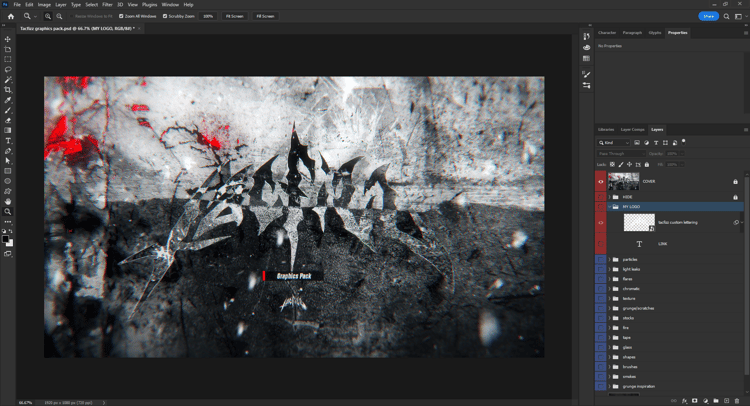Select the Hand tool
The image size is (750, 406).
[x=8, y=201]
